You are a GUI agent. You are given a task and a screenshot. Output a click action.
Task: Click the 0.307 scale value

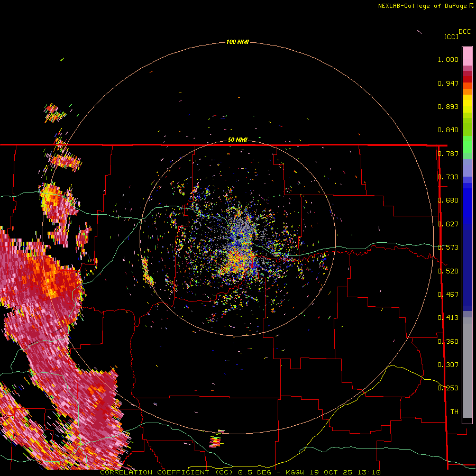click(x=448, y=365)
